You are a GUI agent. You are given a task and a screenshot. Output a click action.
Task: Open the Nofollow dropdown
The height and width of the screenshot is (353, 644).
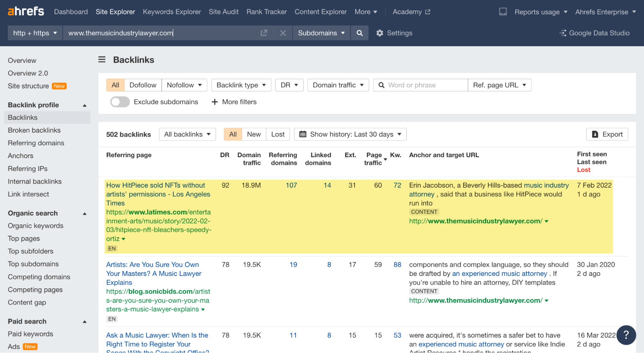point(184,85)
